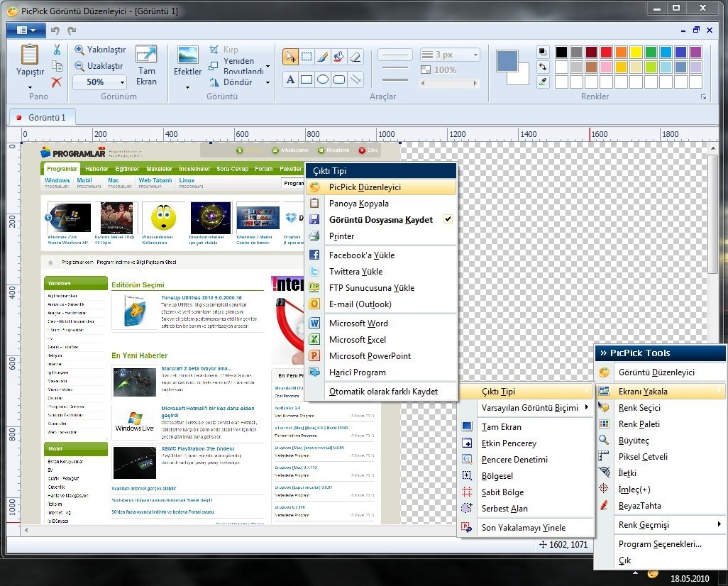Image resolution: width=728 pixels, height=586 pixels.
Task: Select Bölgesel region capture option
Action: (526, 476)
